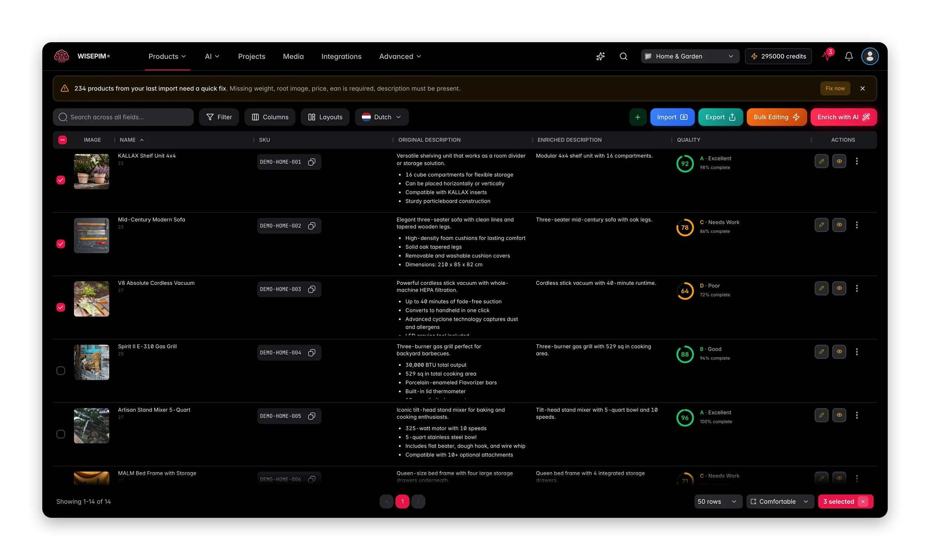Click the Export button
The width and height of the screenshot is (930, 560).
pyautogui.click(x=720, y=117)
